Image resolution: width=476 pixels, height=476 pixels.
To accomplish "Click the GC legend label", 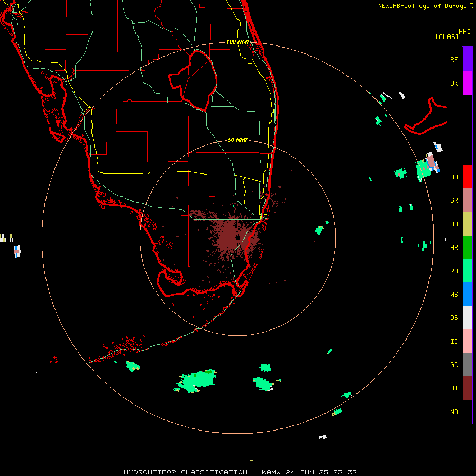I will 454,364.
